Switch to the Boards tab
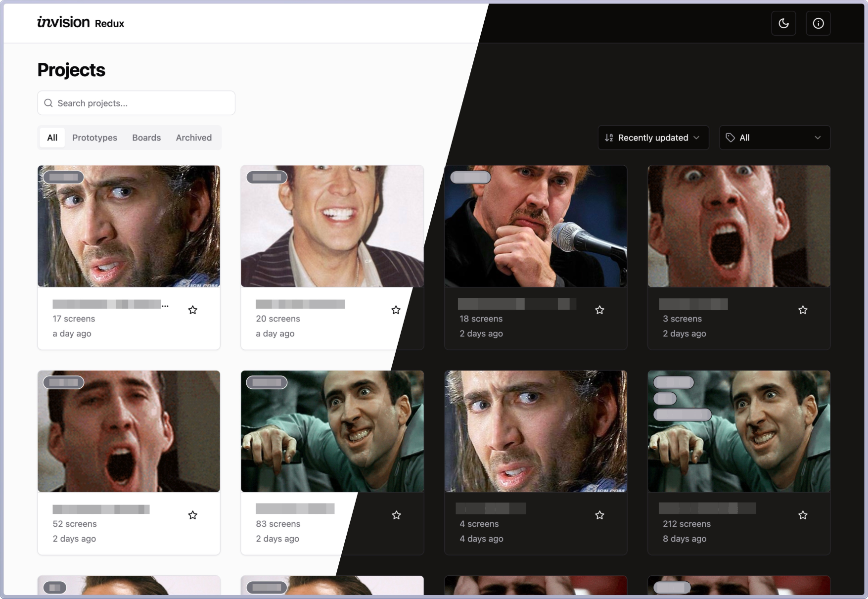The height and width of the screenshot is (599, 868). point(146,138)
